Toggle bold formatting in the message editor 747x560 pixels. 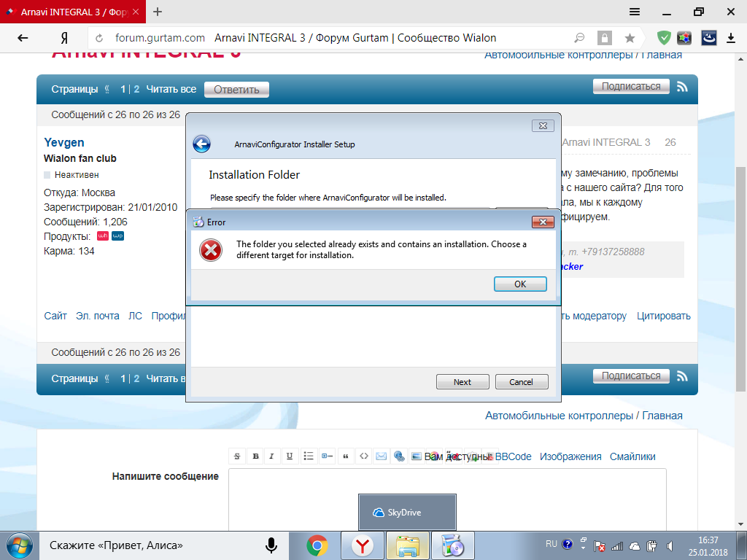point(255,456)
